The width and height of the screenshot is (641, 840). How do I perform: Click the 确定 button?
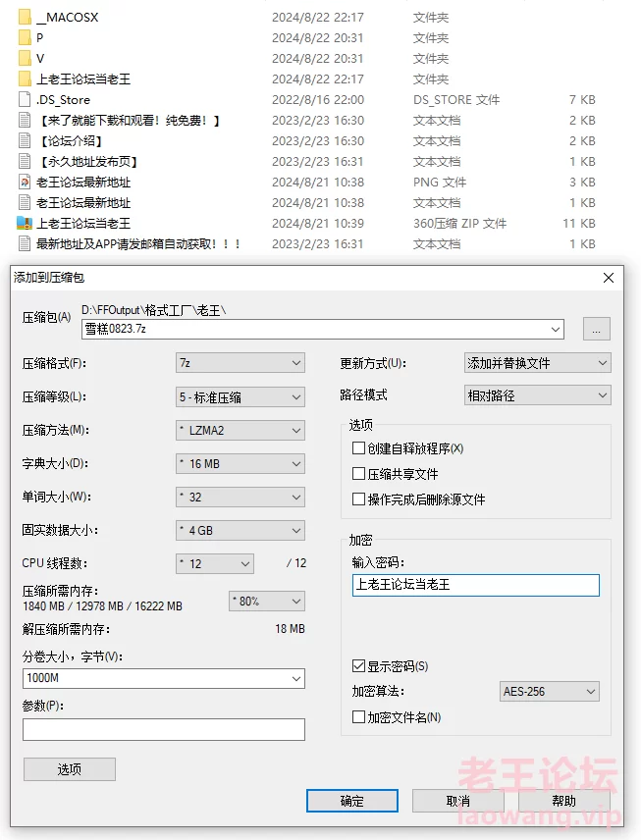[x=352, y=801]
